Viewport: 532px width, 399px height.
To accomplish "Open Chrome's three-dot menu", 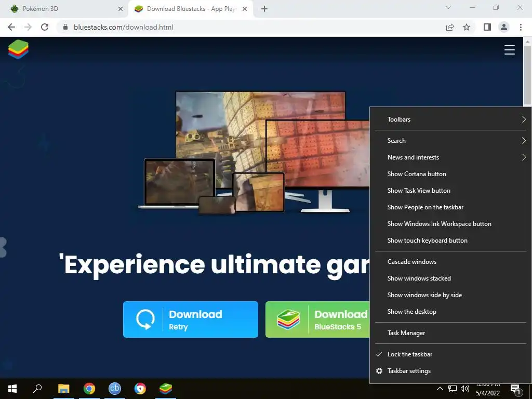I will [x=521, y=27].
